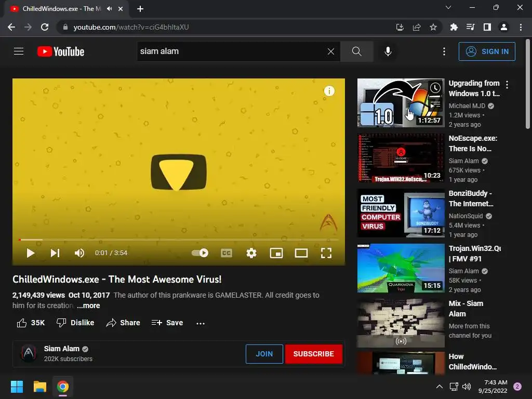Click the magnifier search button
Viewport: 532px width, 399px height.
point(356,51)
